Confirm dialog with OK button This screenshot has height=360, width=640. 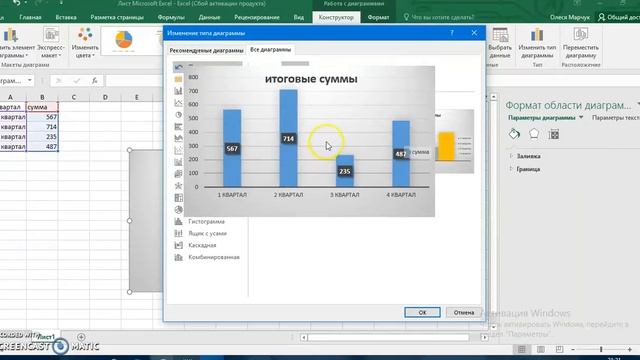click(x=422, y=312)
